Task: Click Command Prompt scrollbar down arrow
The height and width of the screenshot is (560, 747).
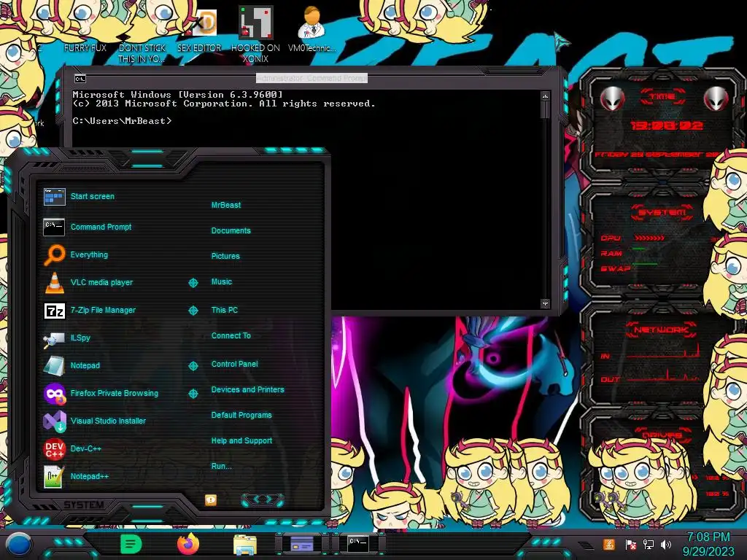Action: (x=545, y=303)
